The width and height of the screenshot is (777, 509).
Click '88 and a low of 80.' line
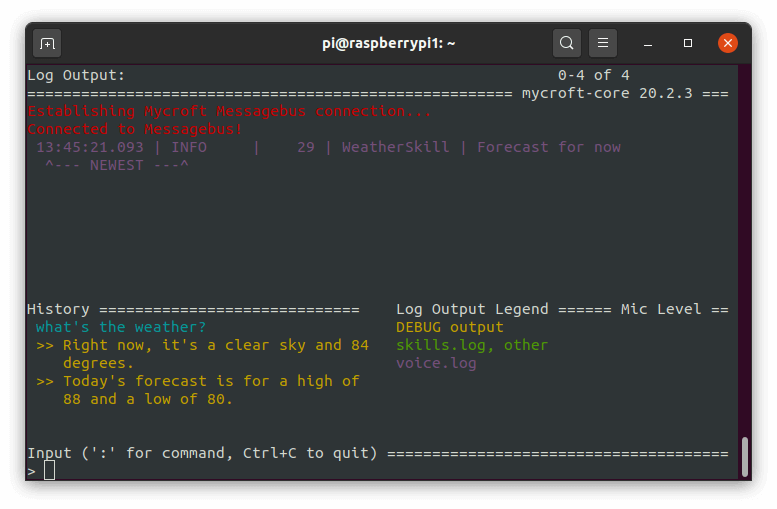click(148, 399)
